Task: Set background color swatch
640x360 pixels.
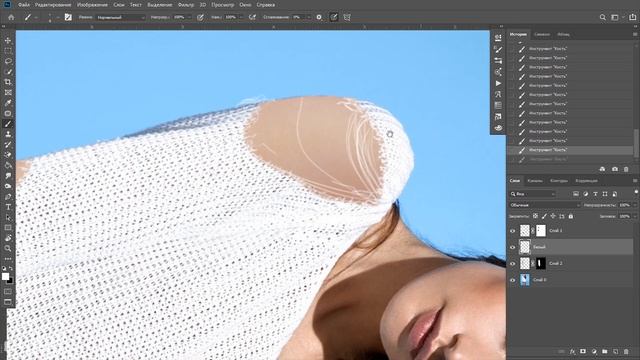Action: (11, 281)
